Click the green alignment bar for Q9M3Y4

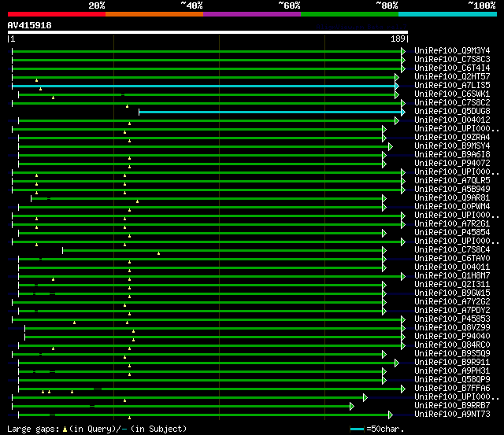[x=206, y=51]
